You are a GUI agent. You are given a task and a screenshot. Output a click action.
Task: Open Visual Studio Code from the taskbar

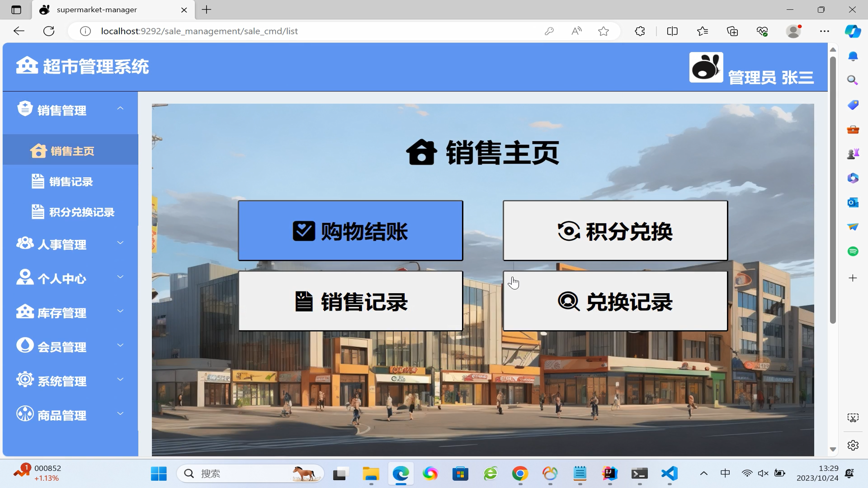[669, 474]
